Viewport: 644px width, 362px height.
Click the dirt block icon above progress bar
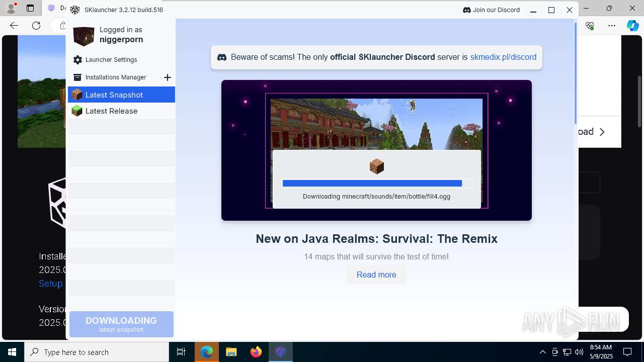376,166
